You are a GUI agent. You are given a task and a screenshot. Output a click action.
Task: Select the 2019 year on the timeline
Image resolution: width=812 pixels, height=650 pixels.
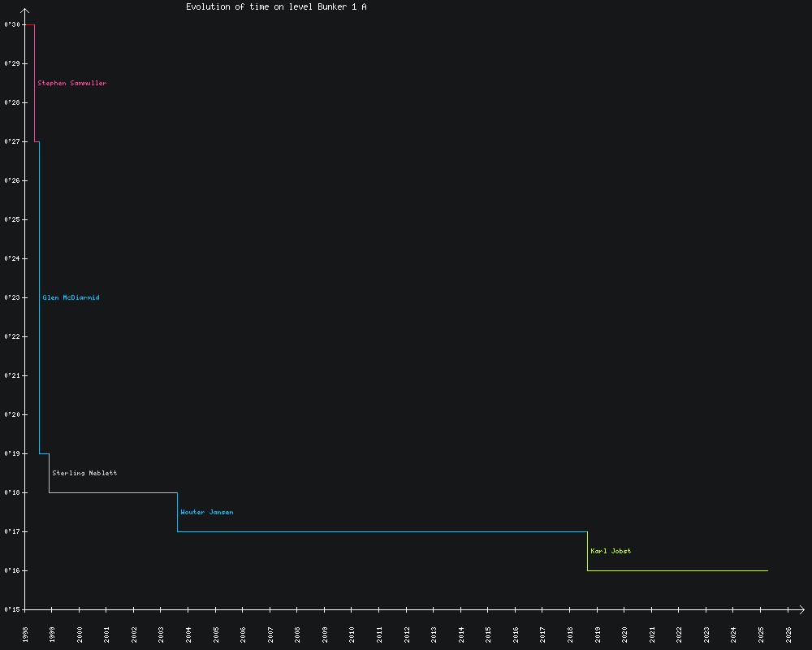[598, 634]
